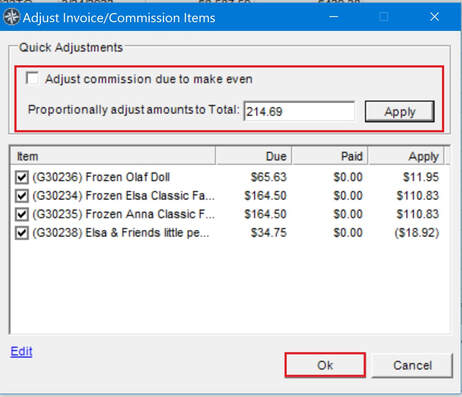Apply the proportional adjustment
462x397 pixels.
pos(399,112)
